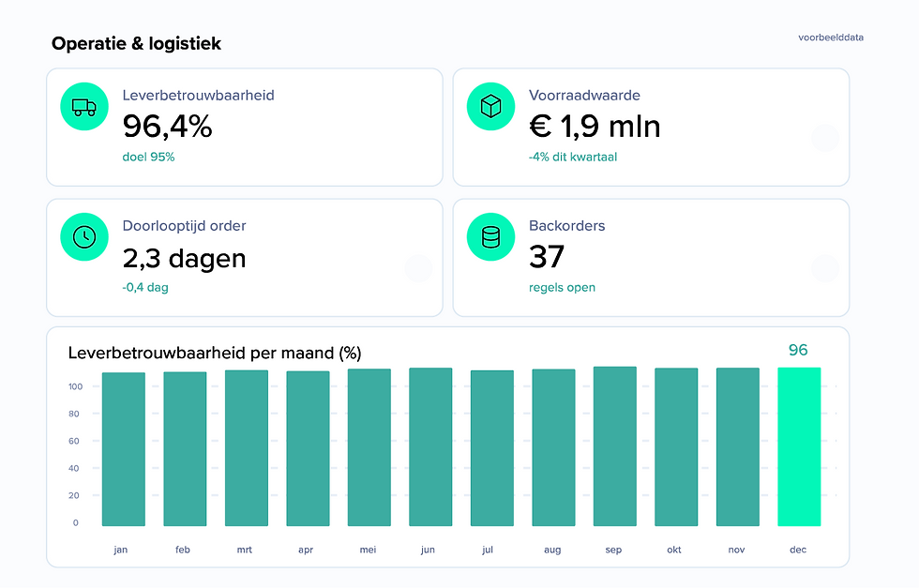Screen dimensions: 919x588
Task: Click the 'jan' month axis label
Action: pyautogui.click(x=121, y=550)
